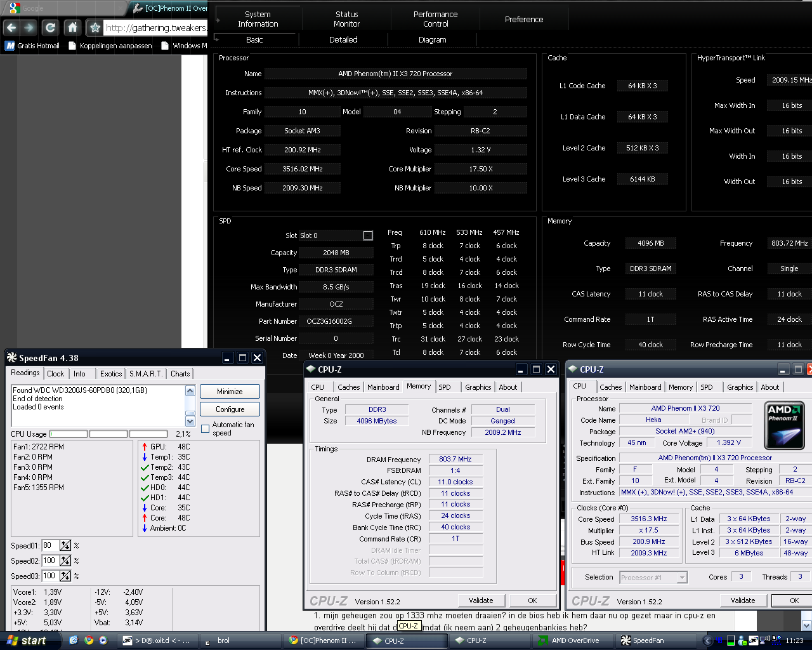Select the Basic sub-tab in OverDrive
The image size is (812, 650).
[x=254, y=39]
